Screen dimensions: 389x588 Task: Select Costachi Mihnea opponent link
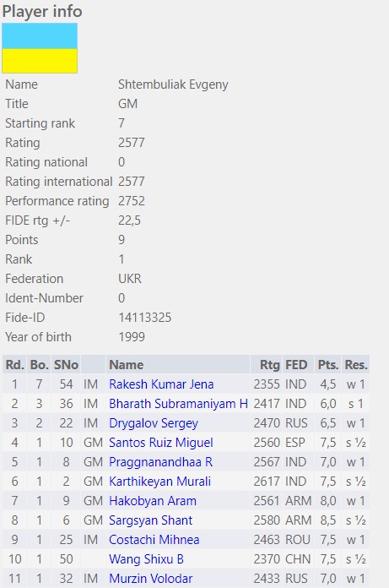click(x=154, y=540)
